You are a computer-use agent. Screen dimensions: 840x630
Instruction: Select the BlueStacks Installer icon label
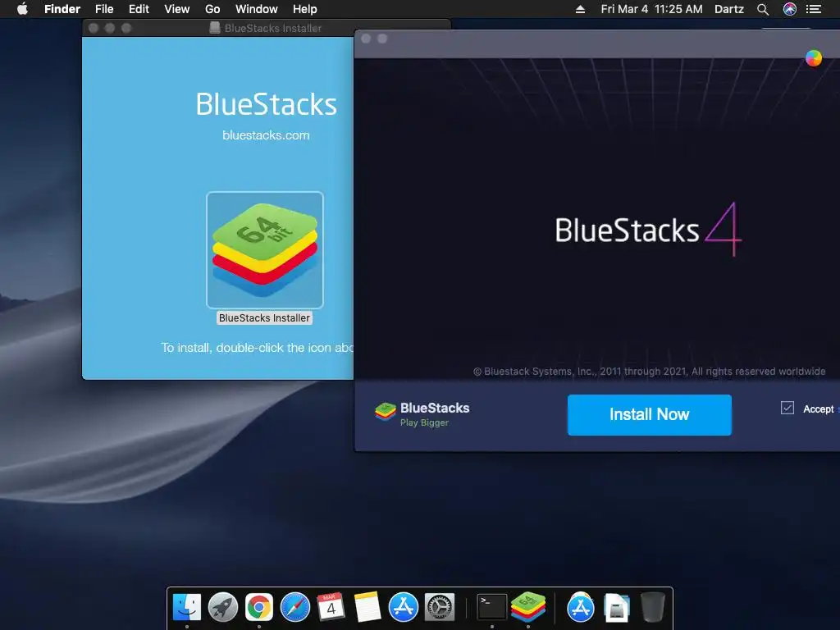(264, 318)
